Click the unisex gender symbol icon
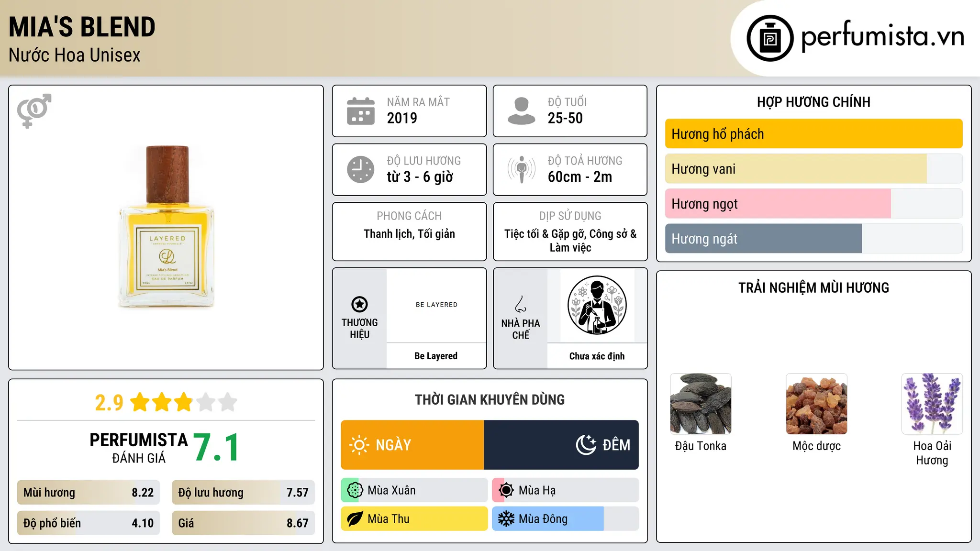Image resolution: width=980 pixels, height=551 pixels. (x=34, y=110)
